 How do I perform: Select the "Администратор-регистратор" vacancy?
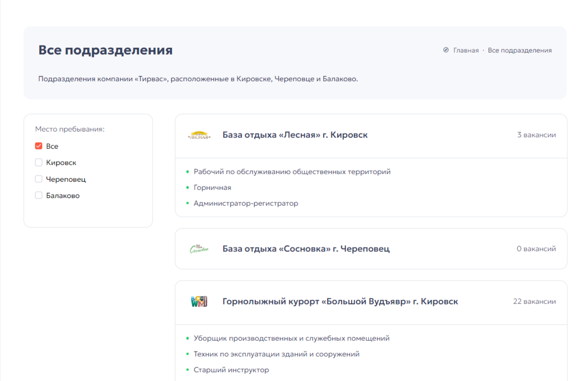pos(246,203)
